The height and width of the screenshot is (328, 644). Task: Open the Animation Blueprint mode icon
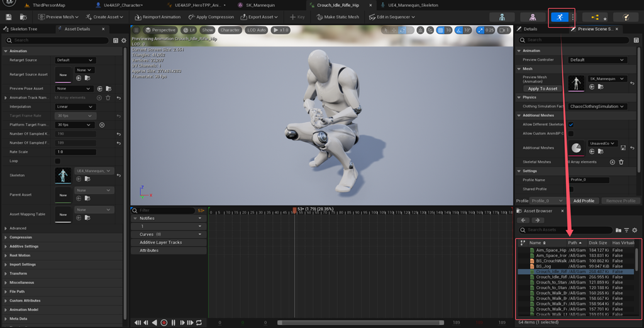tap(595, 17)
